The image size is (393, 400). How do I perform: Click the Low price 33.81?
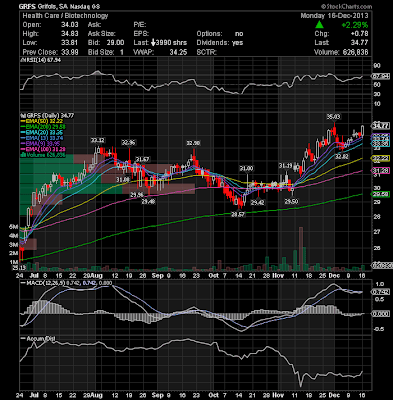coord(70,43)
